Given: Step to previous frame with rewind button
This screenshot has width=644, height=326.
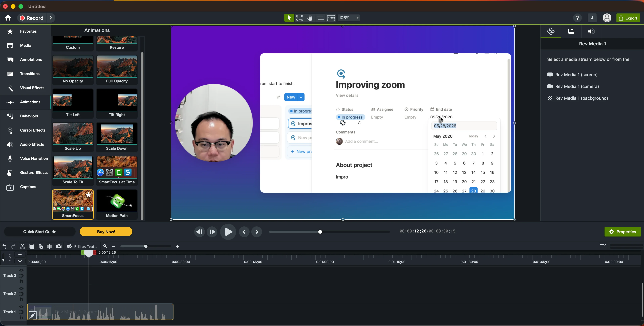Looking at the screenshot, I should click(199, 232).
